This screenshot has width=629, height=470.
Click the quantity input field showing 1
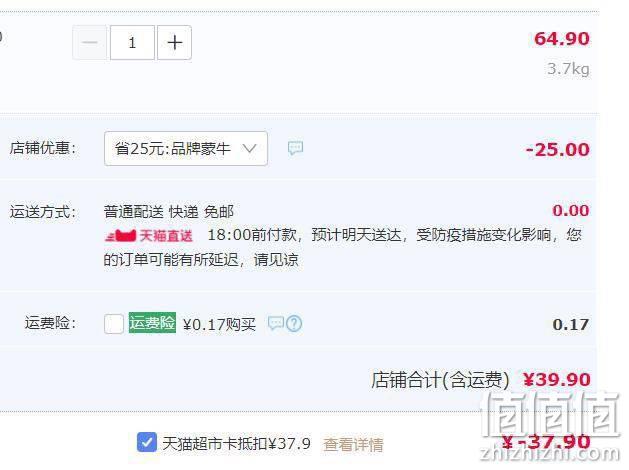[132, 43]
